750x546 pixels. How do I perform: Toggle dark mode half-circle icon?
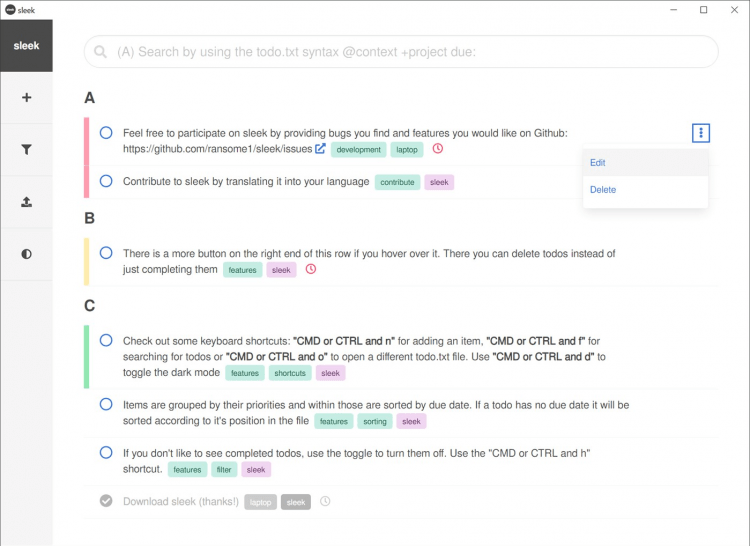[x=26, y=254]
